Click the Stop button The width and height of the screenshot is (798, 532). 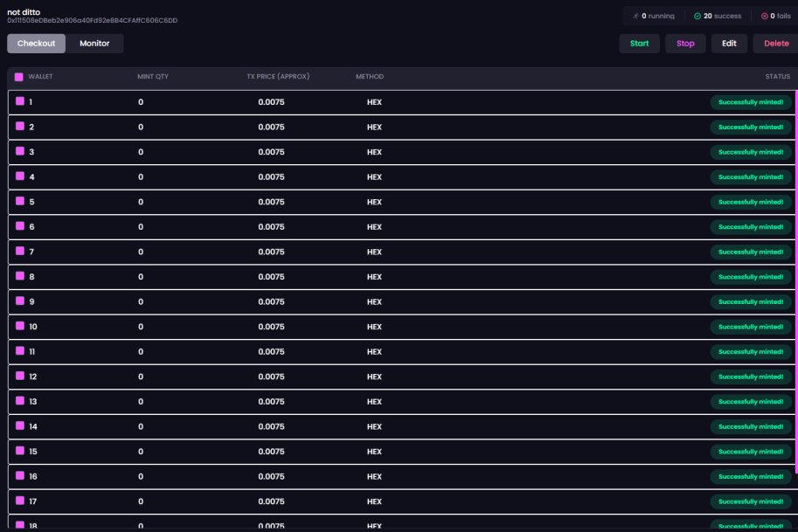point(685,43)
